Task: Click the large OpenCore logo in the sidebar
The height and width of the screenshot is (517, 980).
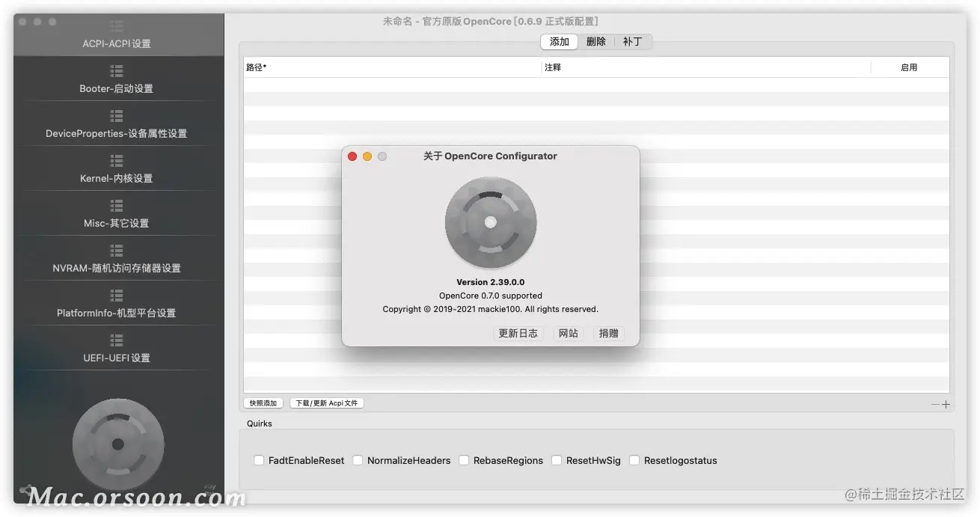Action: pos(117,444)
